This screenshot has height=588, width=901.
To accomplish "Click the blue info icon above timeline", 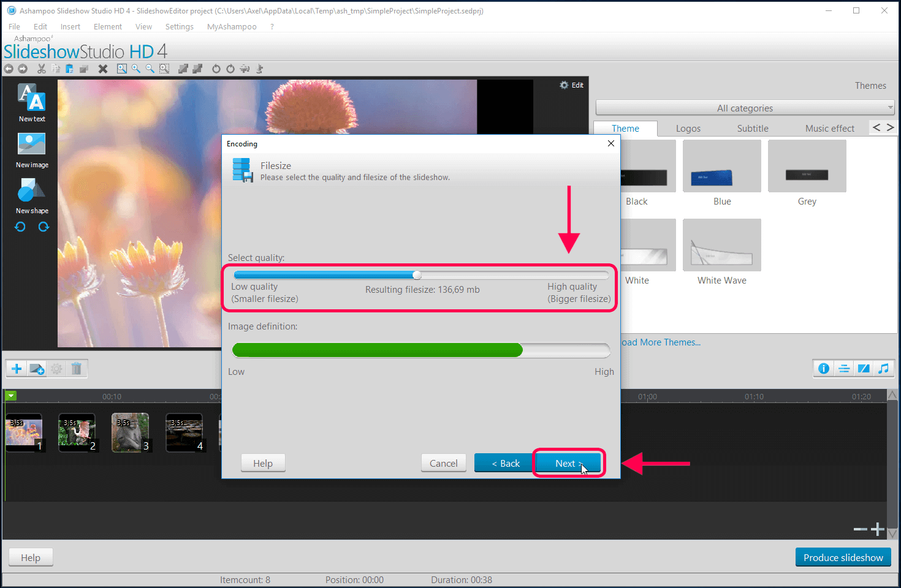I will [824, 368].
